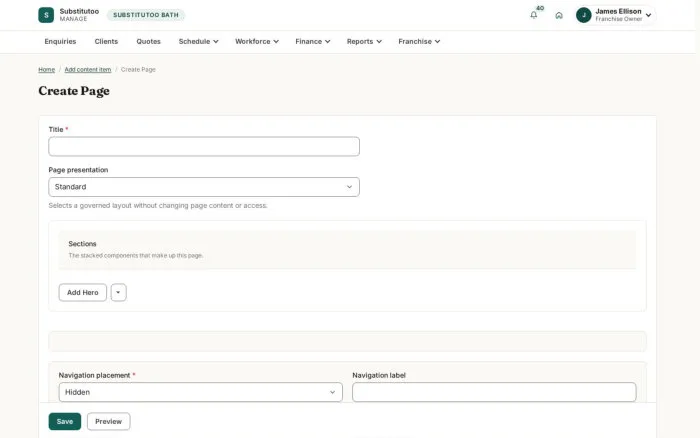Click the Save button
Viewport: 700px width, 438px height.
[65, 421]
